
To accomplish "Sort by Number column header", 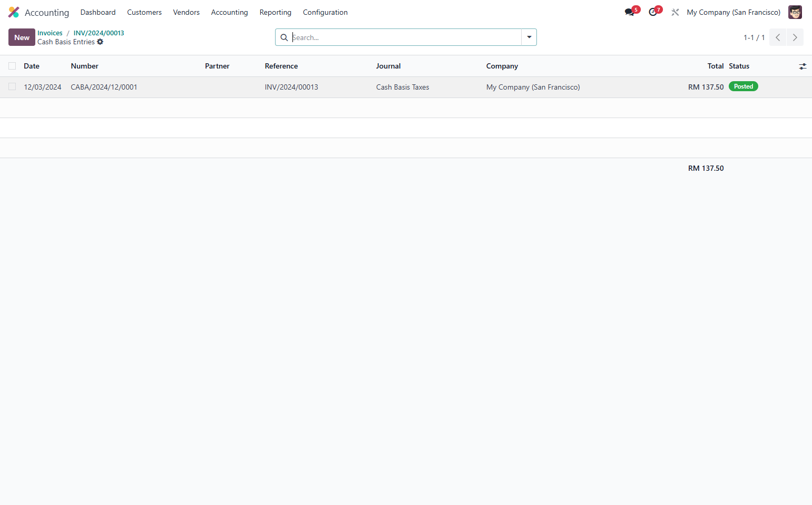I will pos(85,66).
